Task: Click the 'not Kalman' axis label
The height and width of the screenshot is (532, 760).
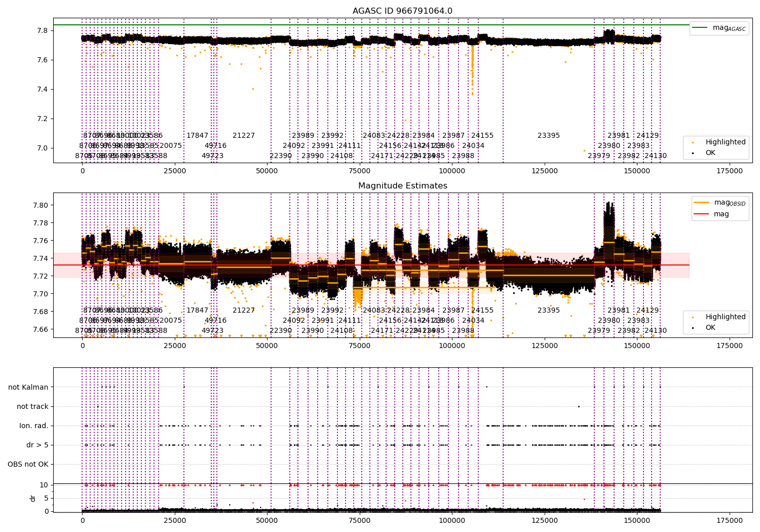Action: [28, 387]
